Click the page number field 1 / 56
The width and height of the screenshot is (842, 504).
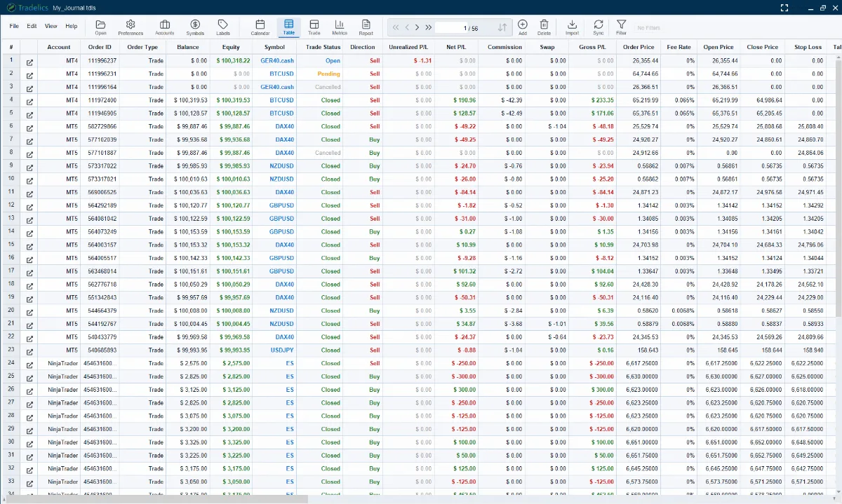pyautogui.click(x=465, y=28)
